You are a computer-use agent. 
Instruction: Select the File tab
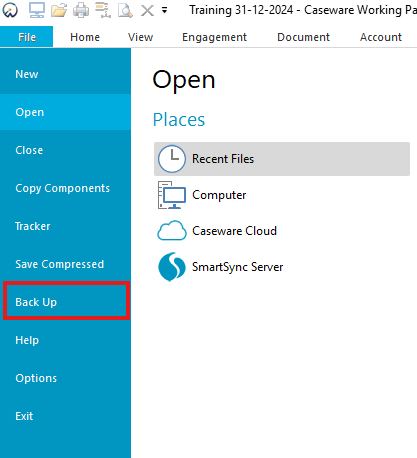pos(26,37)
